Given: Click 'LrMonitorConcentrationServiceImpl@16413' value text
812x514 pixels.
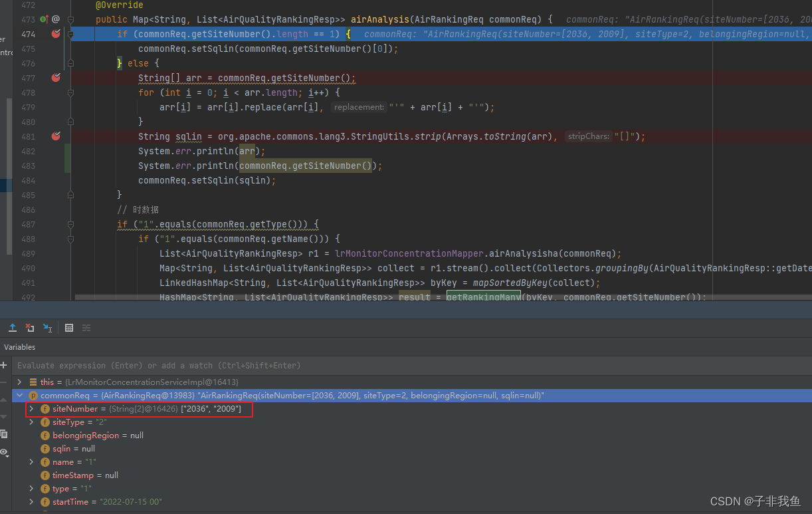Looking at the screenshot, I should point(152,382).
